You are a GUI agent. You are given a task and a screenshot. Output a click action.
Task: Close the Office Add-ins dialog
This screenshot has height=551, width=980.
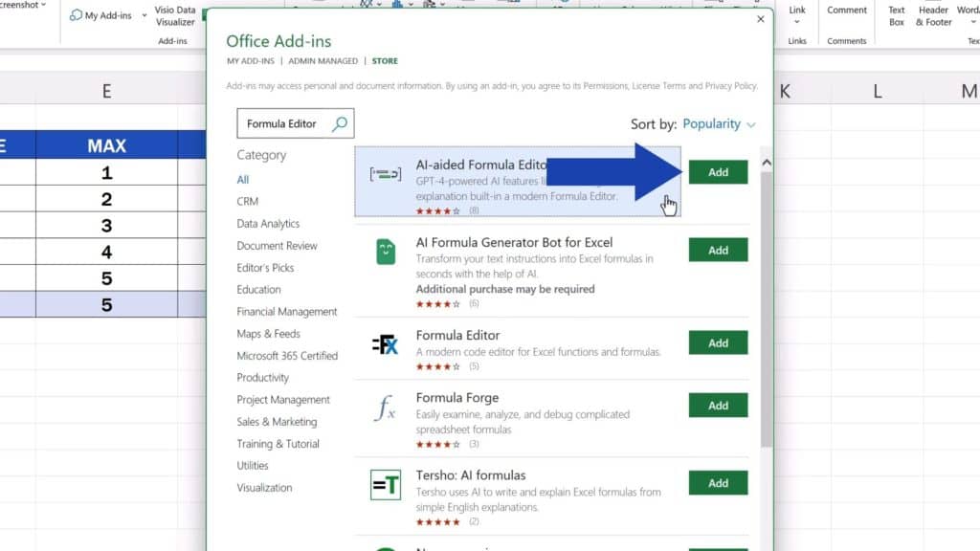click(761, 19)
